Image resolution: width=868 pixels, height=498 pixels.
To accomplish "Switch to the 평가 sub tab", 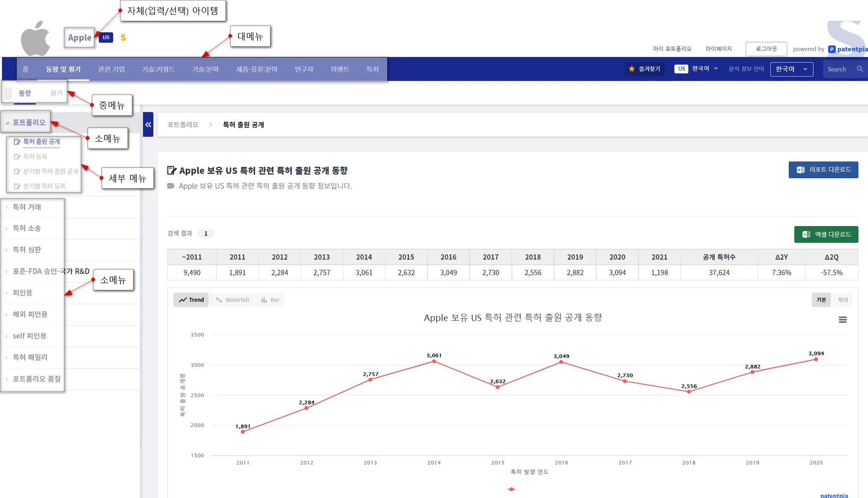I will (x=56, y=93).
